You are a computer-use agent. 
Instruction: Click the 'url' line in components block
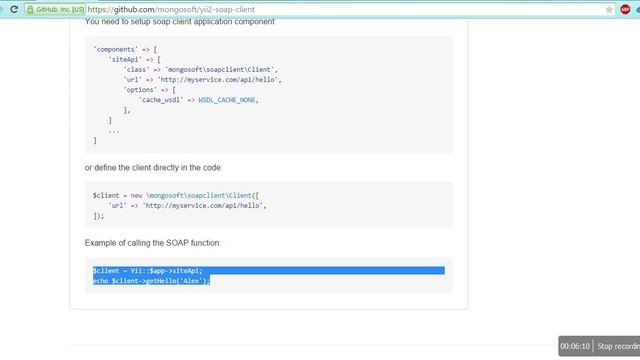202,80
